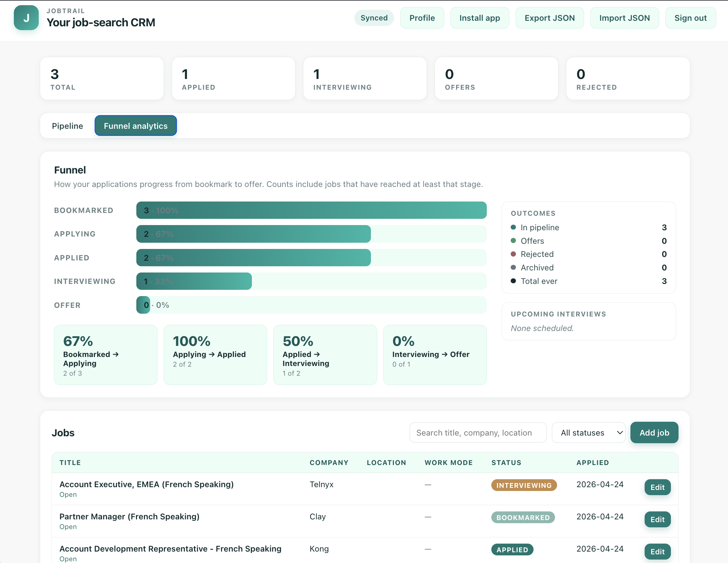The image size is (728, 563).
Task: Click the Total ever black dot
Action: click(513, 281)
